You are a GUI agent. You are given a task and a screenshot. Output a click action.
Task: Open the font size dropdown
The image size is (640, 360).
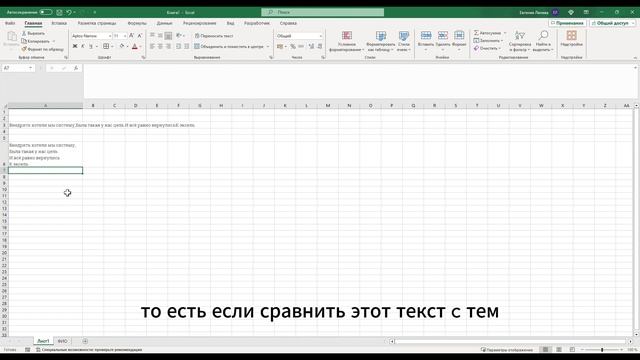pos(125,36)
